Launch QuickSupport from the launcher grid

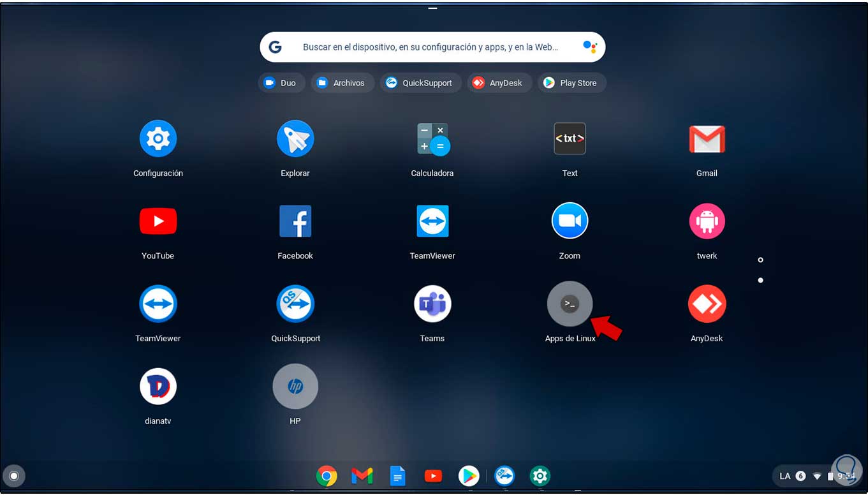tap(295, 304)
